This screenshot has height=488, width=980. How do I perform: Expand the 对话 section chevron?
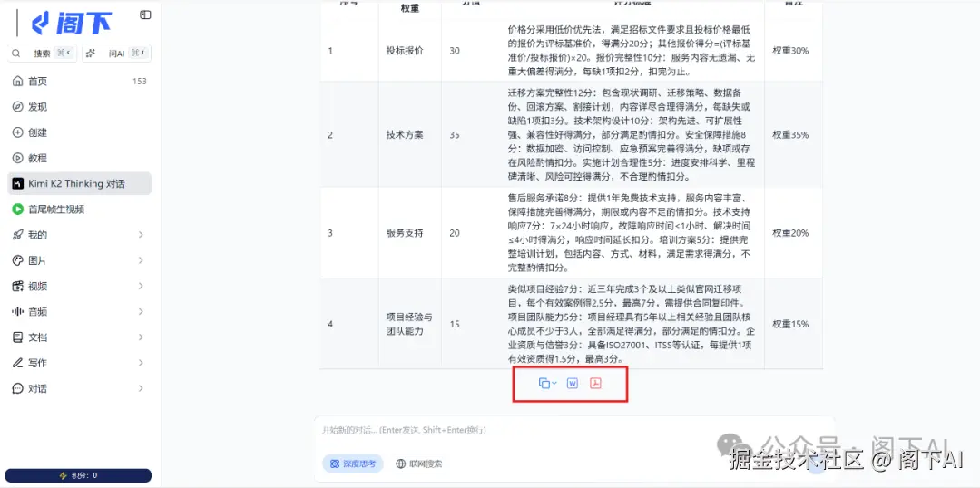141,388
